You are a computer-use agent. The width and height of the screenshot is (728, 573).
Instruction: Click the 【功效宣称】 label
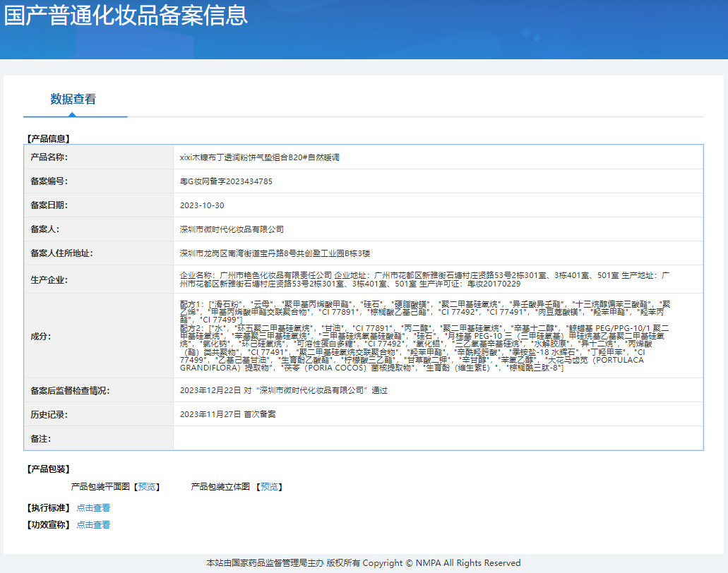(48, 525)
